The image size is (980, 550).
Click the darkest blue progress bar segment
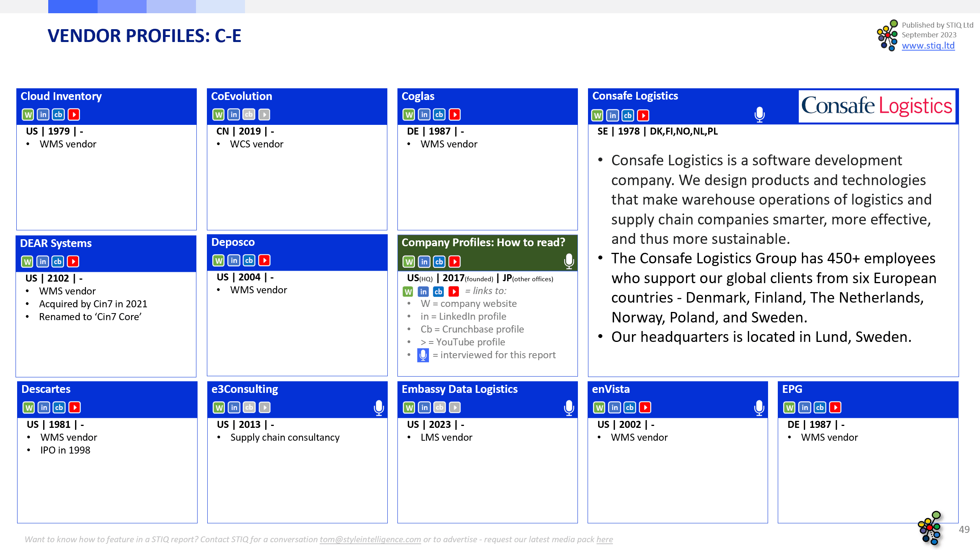73,7
